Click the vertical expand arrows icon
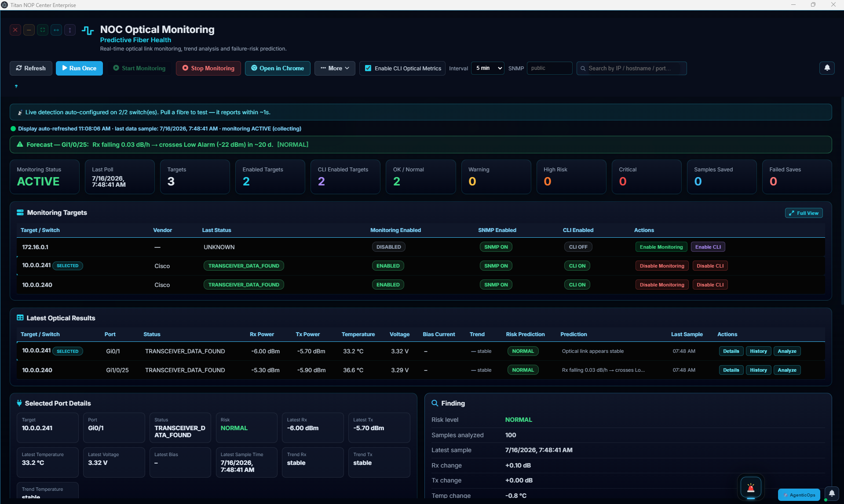Screen dimensions: 844x504 [x=70, y=30]
